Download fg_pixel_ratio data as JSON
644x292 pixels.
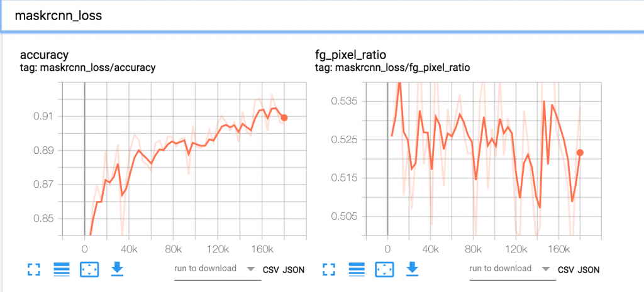589,270
